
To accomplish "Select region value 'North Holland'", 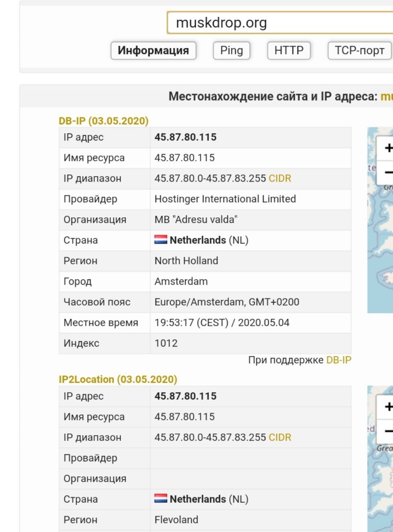I will 186,261.
